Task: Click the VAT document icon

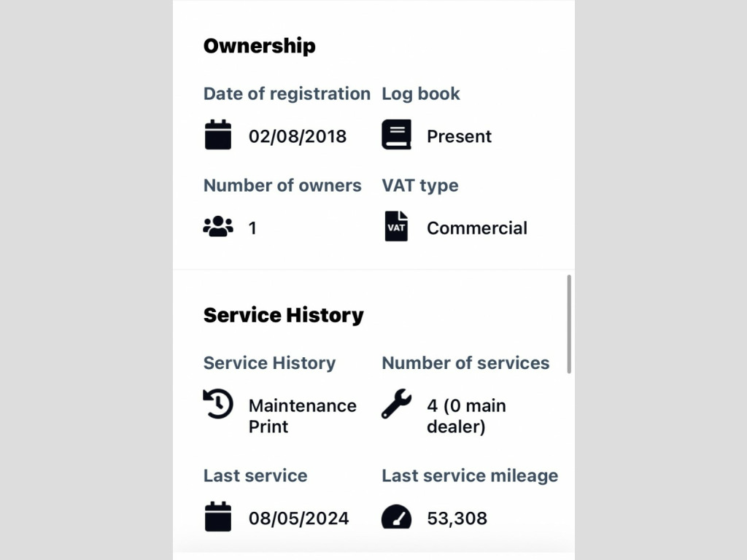Action: click(x=396, y=227)
